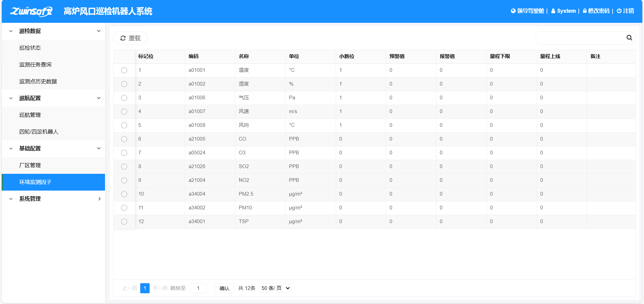This screenshot has width=644, height=304.
Task: Toggle 巡检数据 right-side arrow
Action: point(99,31)
